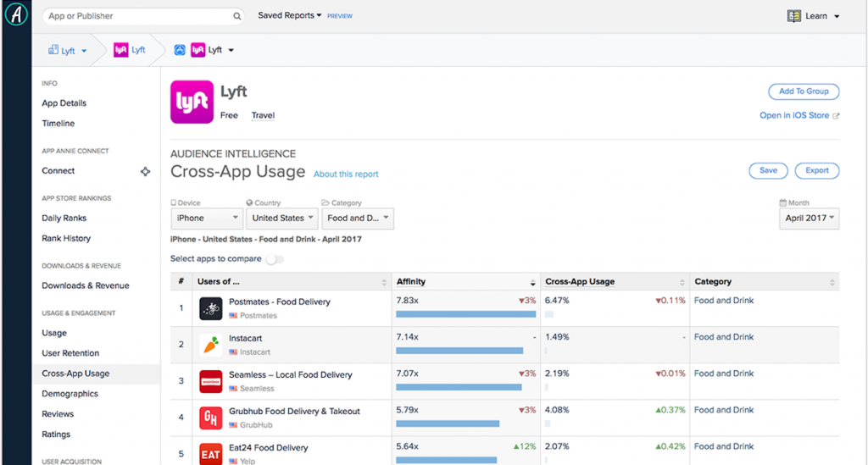This screenshot has height=465, width=868.
Task: Click Open in iOS Store link
Action: click(x=794, y=115)
